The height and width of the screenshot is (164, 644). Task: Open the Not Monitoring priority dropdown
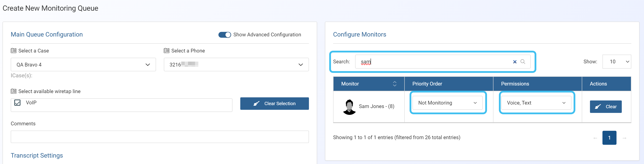click(447, 103)
